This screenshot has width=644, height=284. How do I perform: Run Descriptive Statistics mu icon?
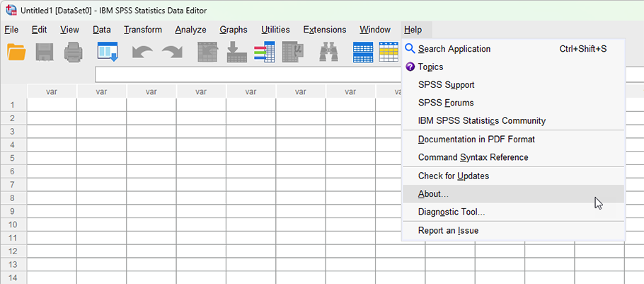coord(293,52)
